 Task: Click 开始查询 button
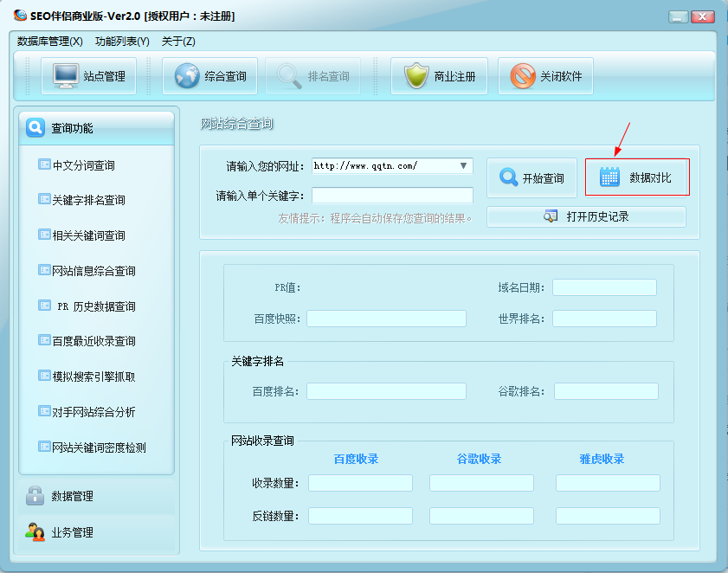[x=532, y=177]
